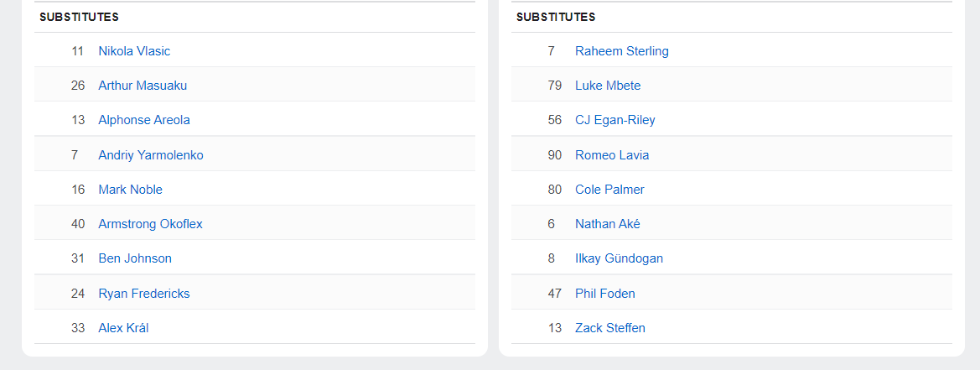Select Romeo Lavia from substitutes

(x=612, y=155)
